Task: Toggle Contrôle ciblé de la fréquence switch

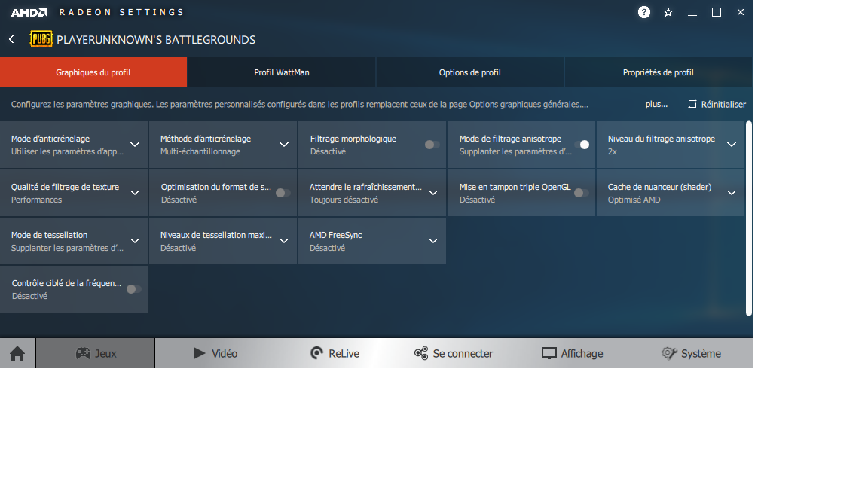Action: click(x=134, y=289)
